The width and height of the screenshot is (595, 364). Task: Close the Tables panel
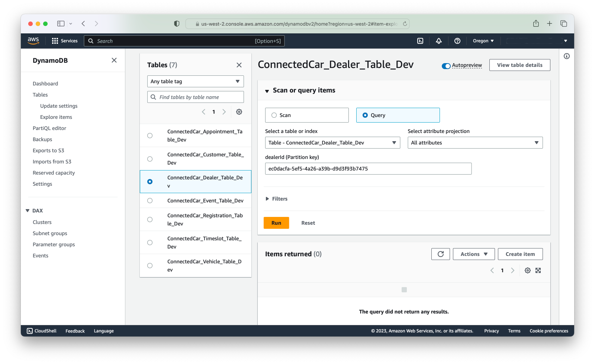point(239,65)
